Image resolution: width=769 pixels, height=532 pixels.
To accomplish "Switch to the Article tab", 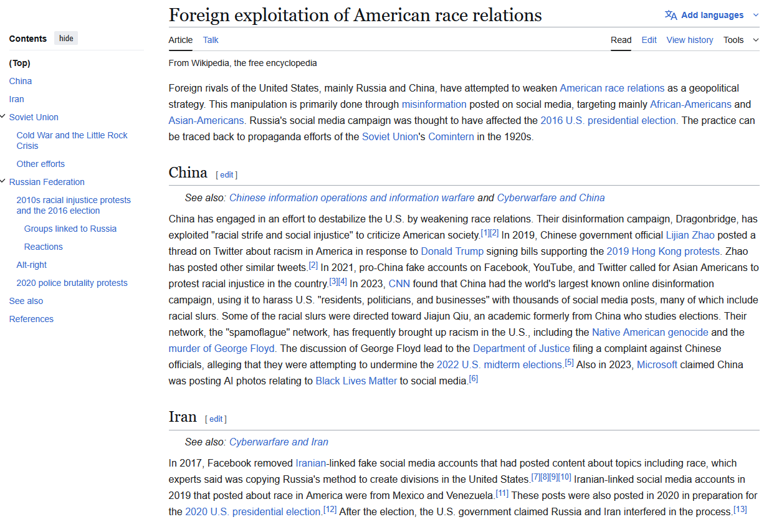I will [x=181, y=40].
